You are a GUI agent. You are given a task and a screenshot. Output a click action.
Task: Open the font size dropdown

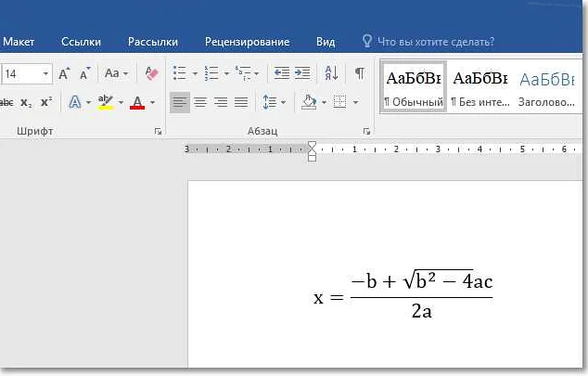[45, 73]
